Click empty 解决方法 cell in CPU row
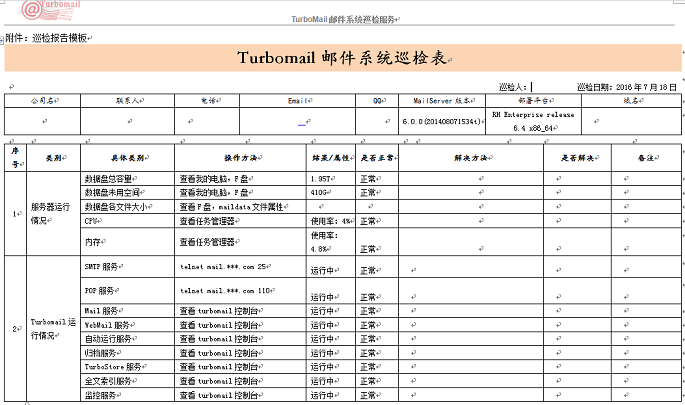This screenshot has height=405, width=685. [x=471, y=221]
